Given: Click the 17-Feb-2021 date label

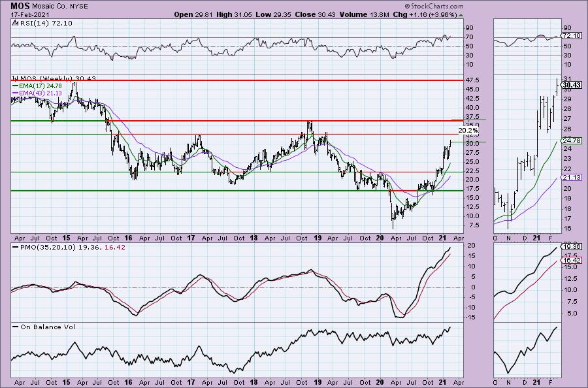Looking at the screenshot, I should [x=29, y=15].
